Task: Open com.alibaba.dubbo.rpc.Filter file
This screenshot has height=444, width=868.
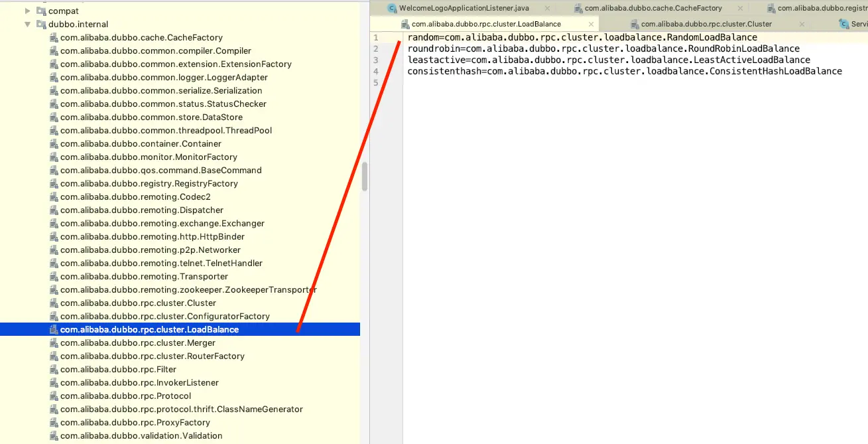Action: (119, 370)
